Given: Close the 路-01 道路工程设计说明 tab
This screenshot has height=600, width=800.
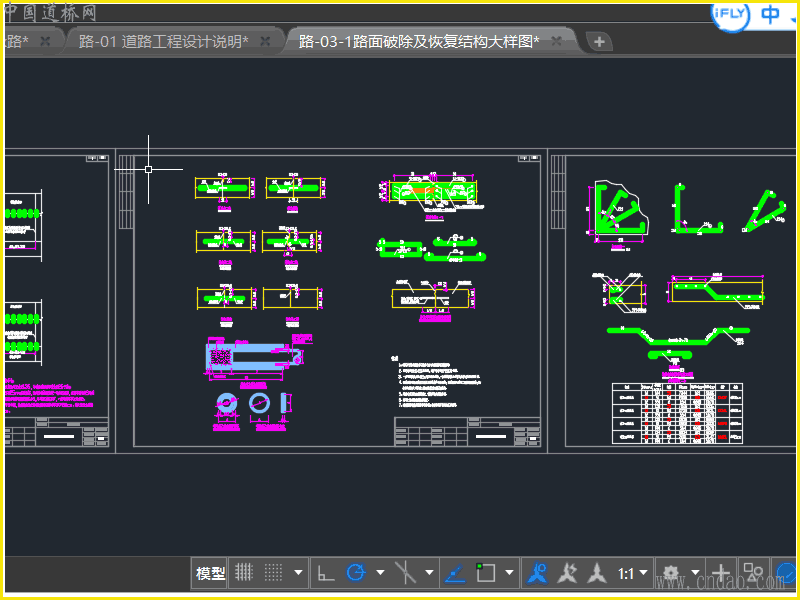Looking at the screenshot, I should (265, 41).
